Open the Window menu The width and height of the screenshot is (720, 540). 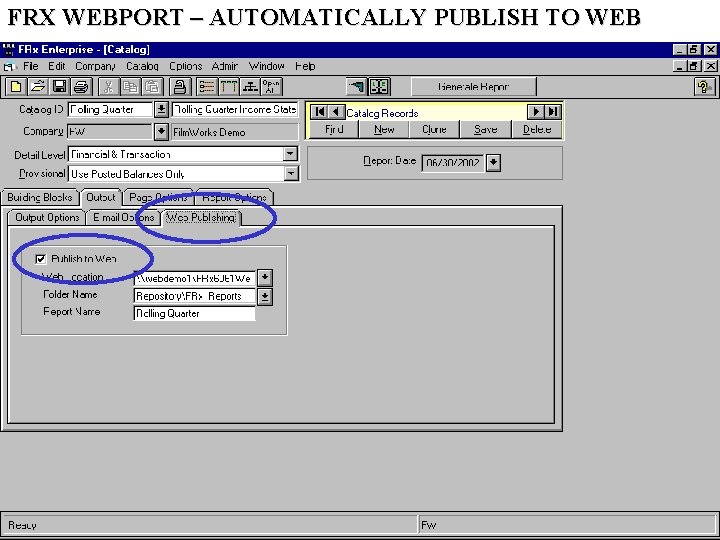tap(266, 66)
